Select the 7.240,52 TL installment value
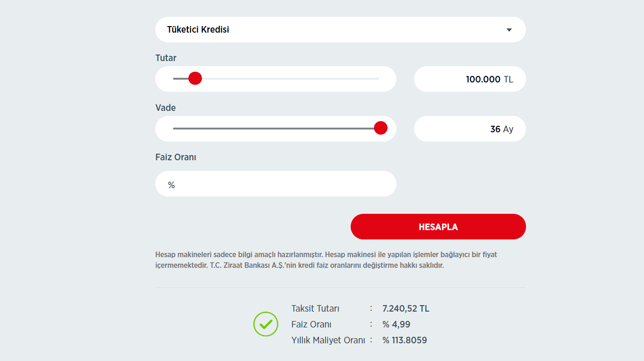 (406, 309)
